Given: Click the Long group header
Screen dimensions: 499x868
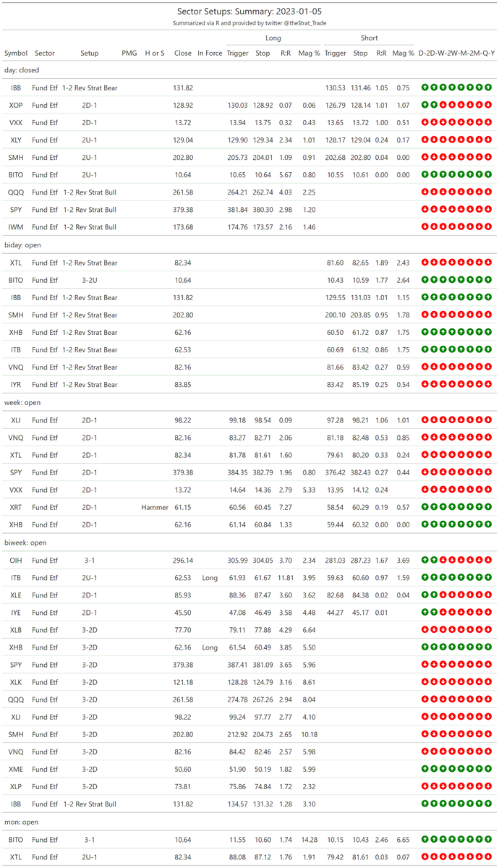Looking at the screenshot, I should pos(274,38).
